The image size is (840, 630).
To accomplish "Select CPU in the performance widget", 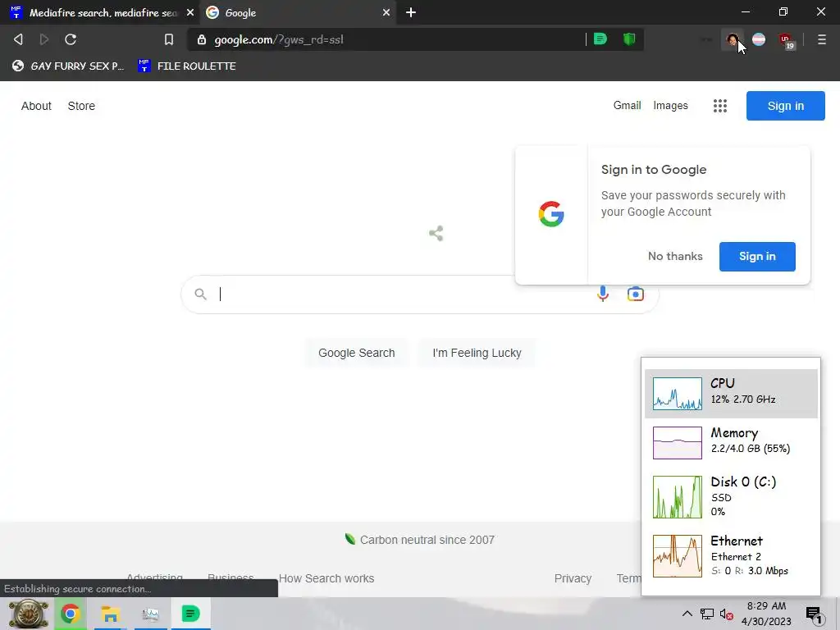I will pos(731,393).
